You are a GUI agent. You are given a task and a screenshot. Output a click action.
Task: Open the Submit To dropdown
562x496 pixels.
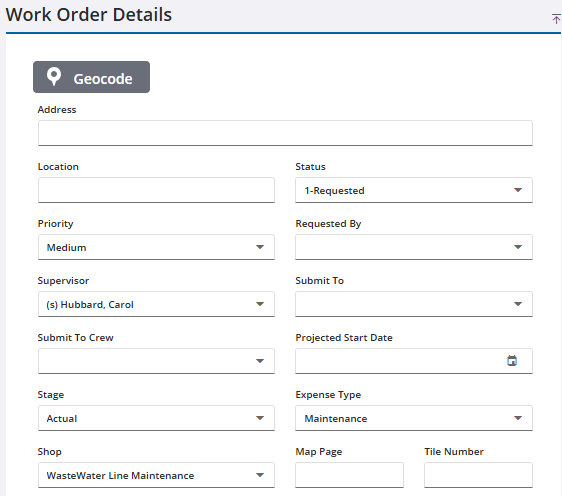(x=414, y=304)
